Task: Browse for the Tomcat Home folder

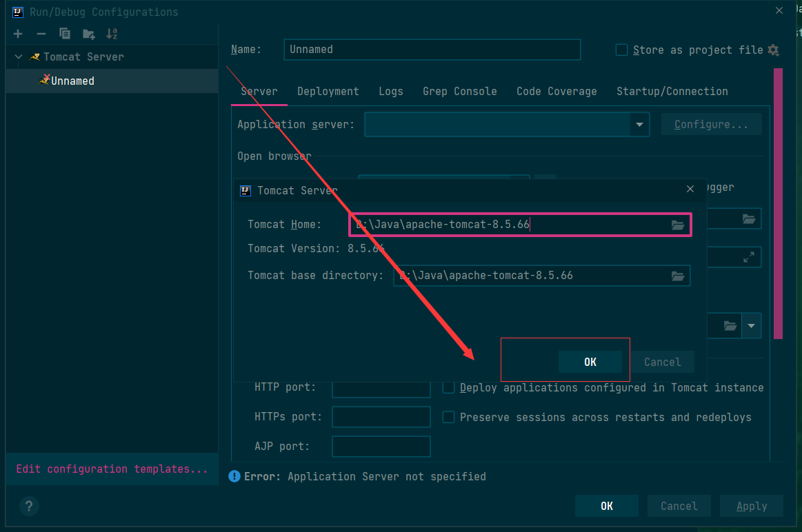Action: [x=678, y=225]
